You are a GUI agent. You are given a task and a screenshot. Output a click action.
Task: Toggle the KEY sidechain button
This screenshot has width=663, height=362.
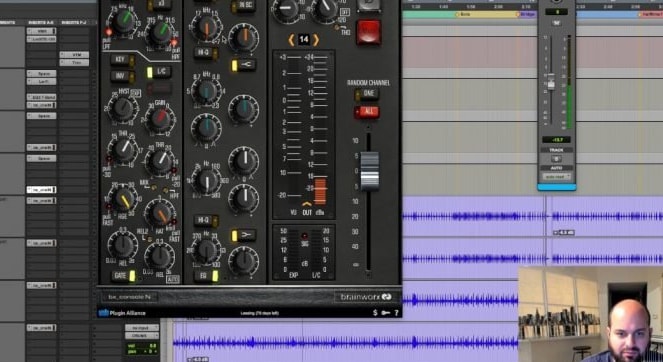coord(123,60)
